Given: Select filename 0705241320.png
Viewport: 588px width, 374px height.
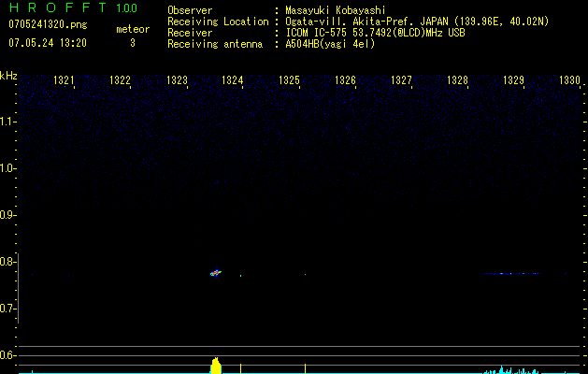Looking at the screenshot, I should pos(48,25).
